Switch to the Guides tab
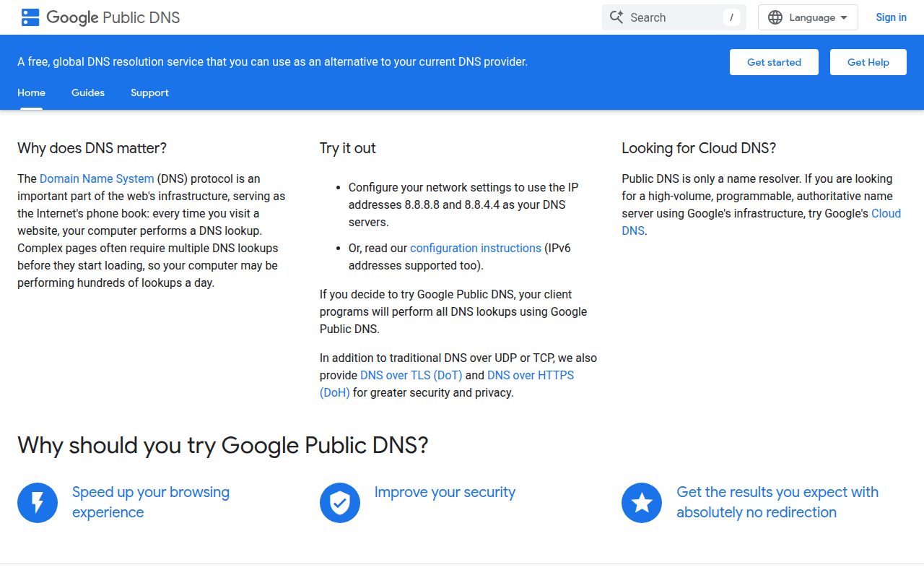The width and height of the screenshot is (924, 578). 88,92
